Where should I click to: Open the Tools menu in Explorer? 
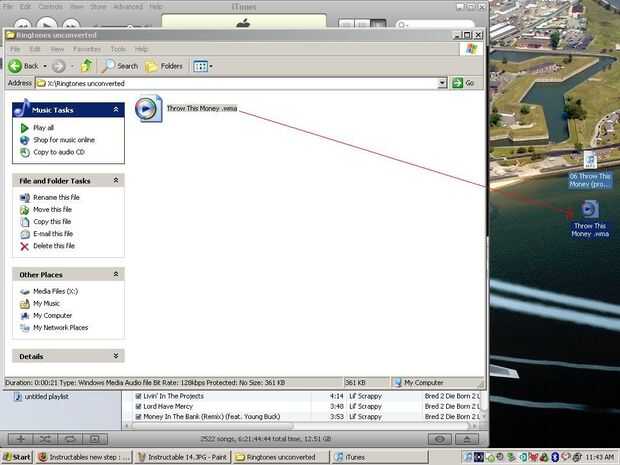pyautogui.click(x=118, y=49)
